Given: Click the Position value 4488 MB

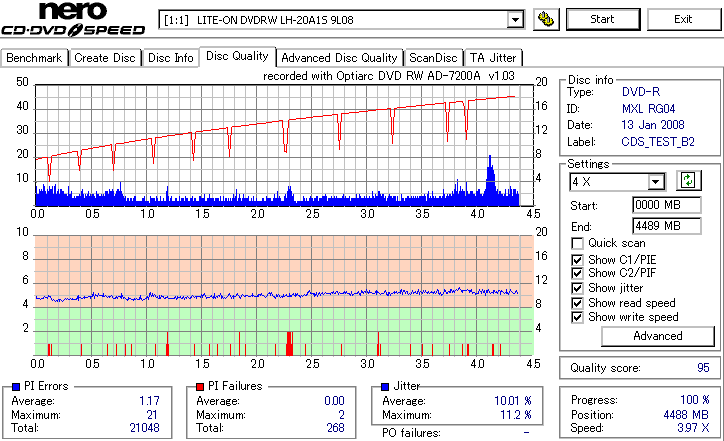Looking at the screenshot, I should [x=686, y=415].
